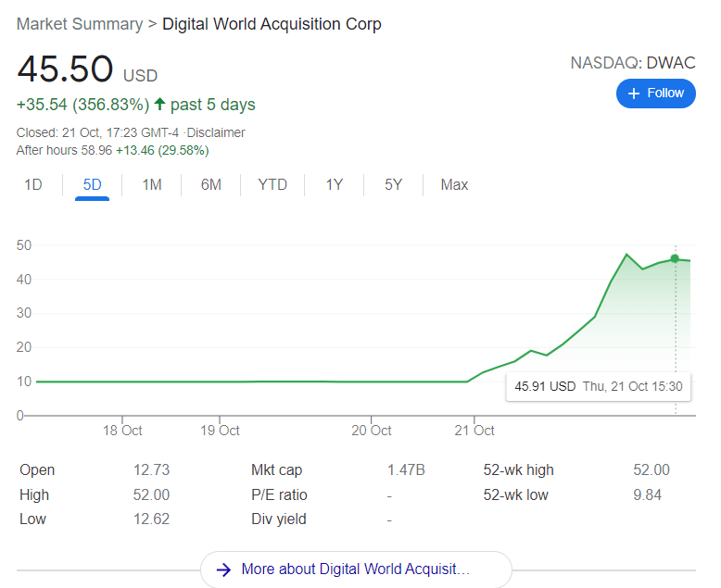Click the 50 y-axis label
The width and height of the screenshot is (721, 588).
24,245
